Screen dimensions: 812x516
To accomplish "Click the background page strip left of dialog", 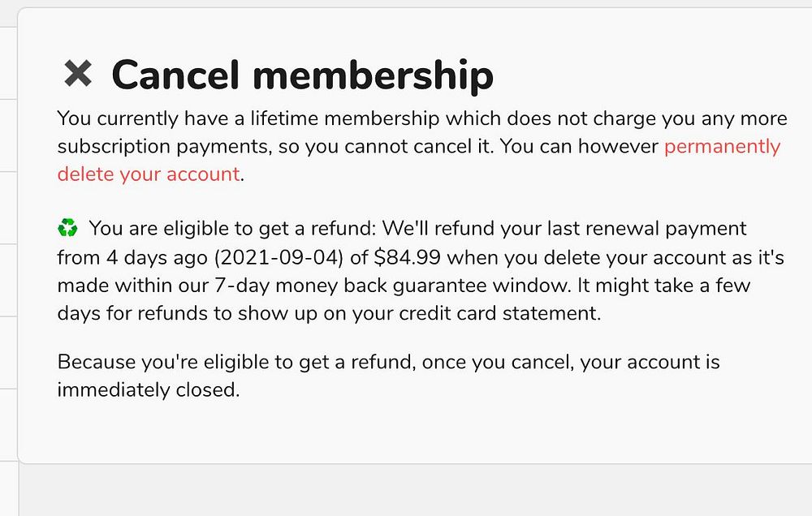I will pos(8,243).
